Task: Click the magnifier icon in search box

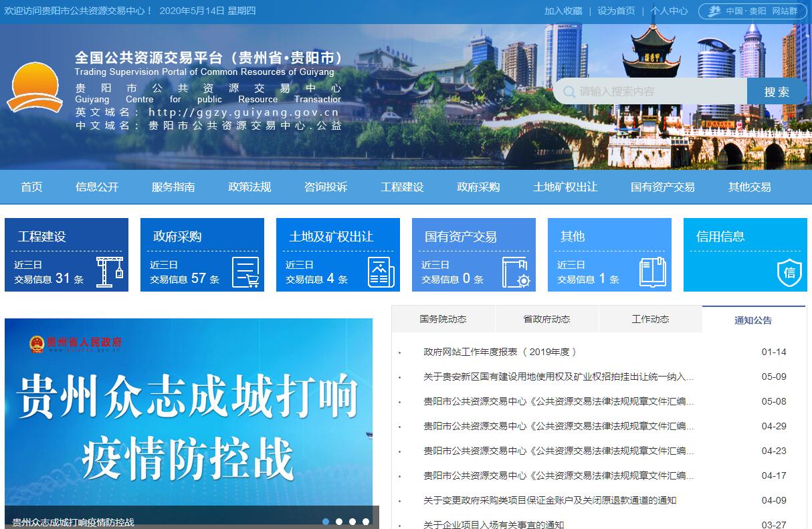Action: (x=569, y=92)
